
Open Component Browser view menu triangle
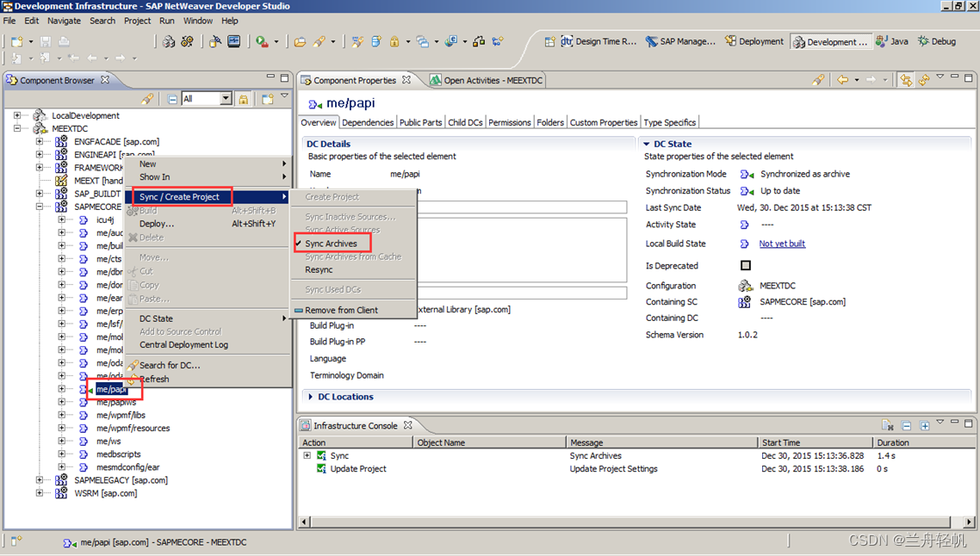coord(284,96)
